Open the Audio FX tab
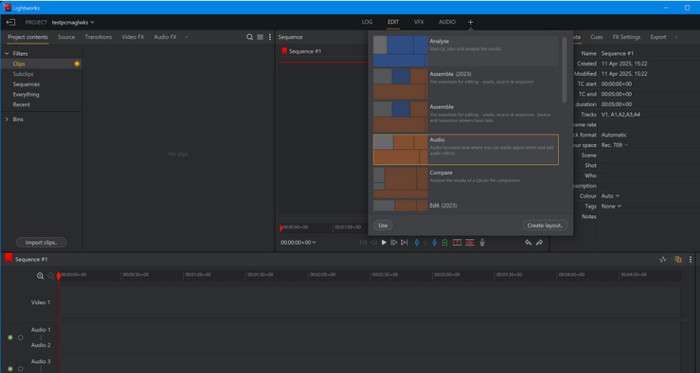This screenshot has width=700, height=373. tap(165, 37)
